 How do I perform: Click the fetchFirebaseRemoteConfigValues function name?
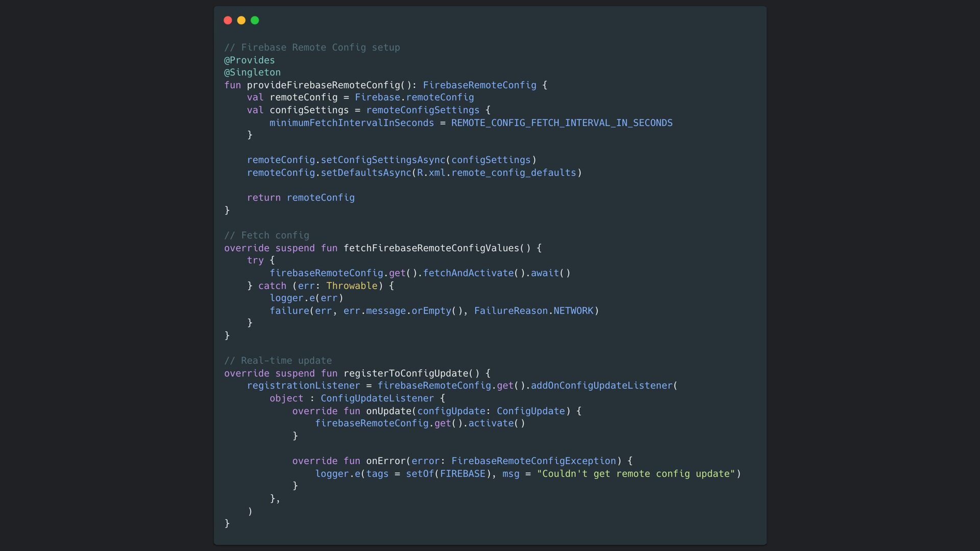(x=431, y=248)
